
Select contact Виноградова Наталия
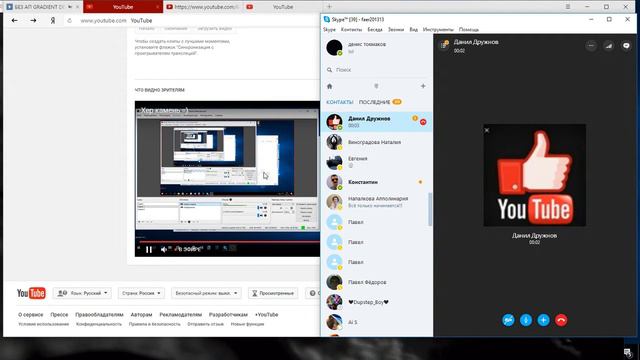(x=376, y=142)
